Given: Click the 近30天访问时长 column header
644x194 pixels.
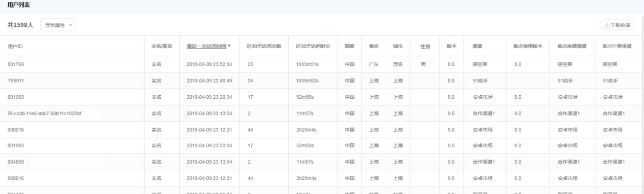Looking at the screenshot, I should coord(313,46).
